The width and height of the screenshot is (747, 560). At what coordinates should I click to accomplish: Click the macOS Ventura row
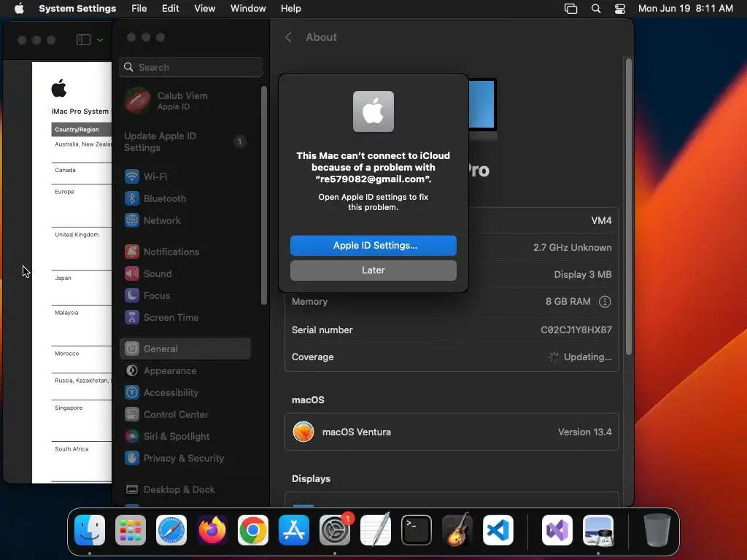[452, 432]
